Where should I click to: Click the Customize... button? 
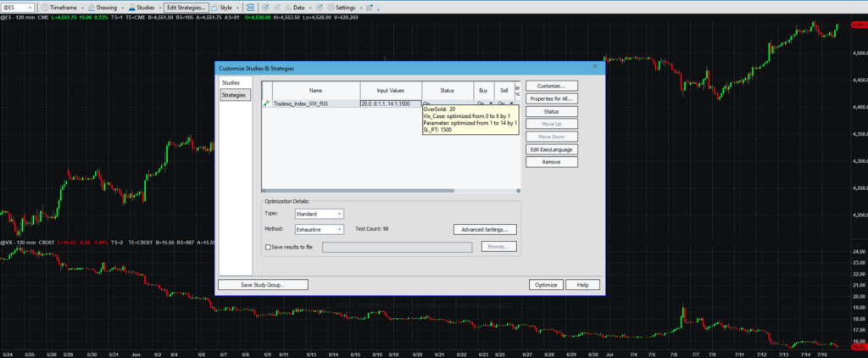[551, 86]
